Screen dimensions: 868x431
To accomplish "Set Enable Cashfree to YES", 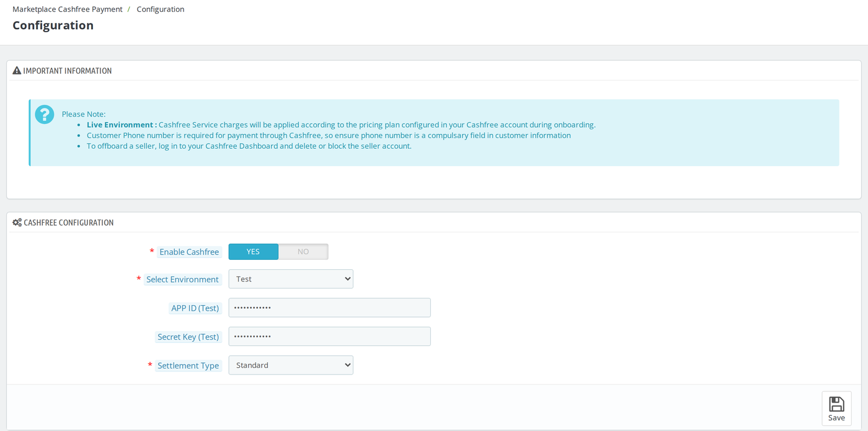I will (x=253, y=252).
